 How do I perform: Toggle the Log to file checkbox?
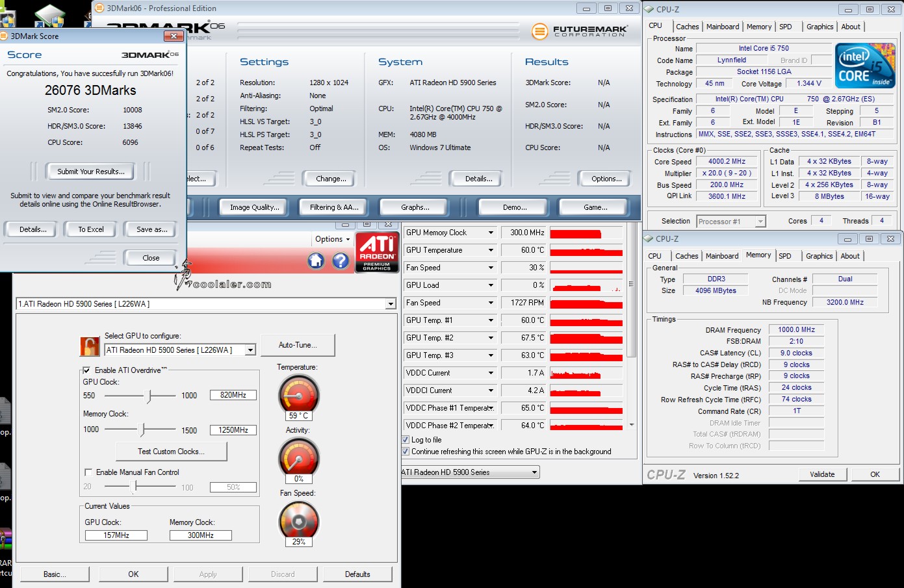point(406,440)
